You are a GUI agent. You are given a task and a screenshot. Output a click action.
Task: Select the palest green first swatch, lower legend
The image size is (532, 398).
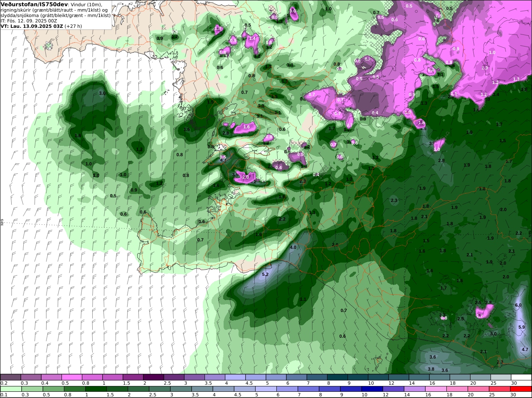[x=10, y=389]
